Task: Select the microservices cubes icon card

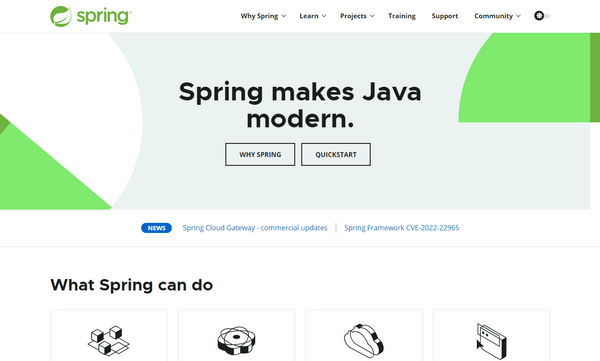Action: click(x=109, y=335)
